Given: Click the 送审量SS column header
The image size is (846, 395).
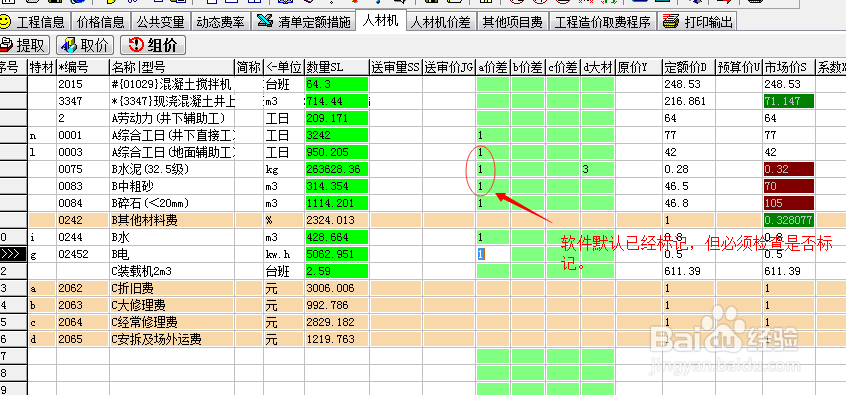Looking at the screenshot, I should tap(395, 67).
